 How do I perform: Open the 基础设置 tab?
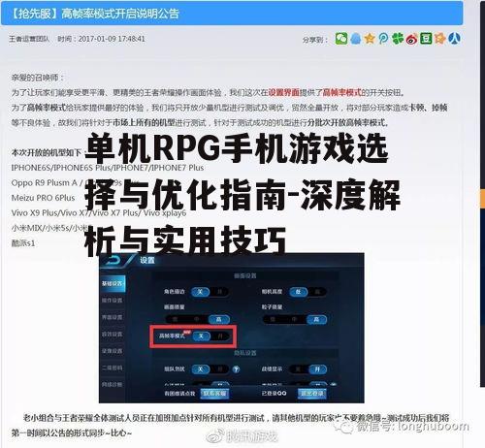click(113, 283)
